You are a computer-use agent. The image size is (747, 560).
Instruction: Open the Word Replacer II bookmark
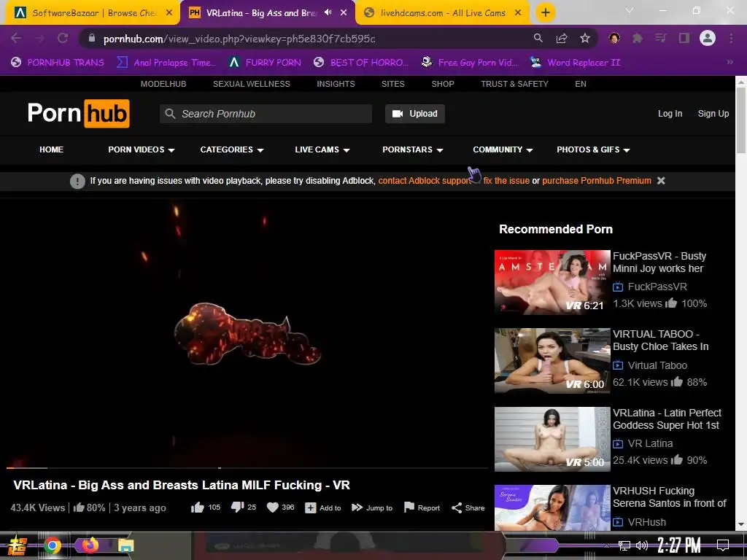576,63
